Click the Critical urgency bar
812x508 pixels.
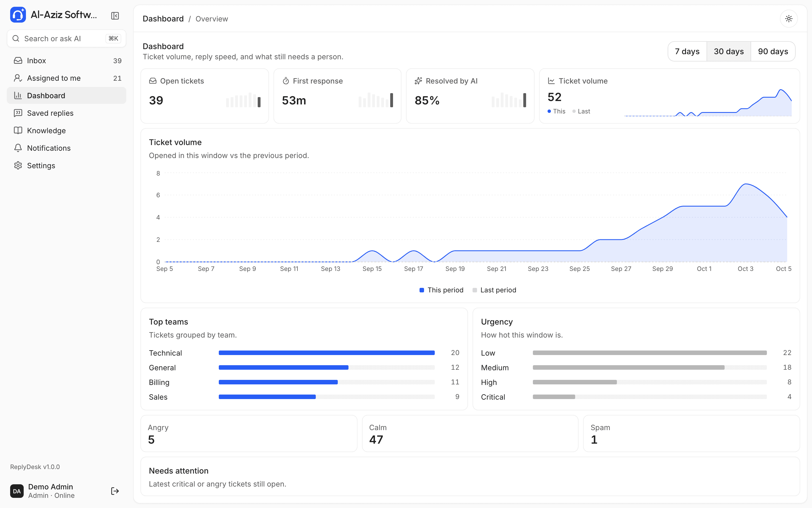pos(650,397)
